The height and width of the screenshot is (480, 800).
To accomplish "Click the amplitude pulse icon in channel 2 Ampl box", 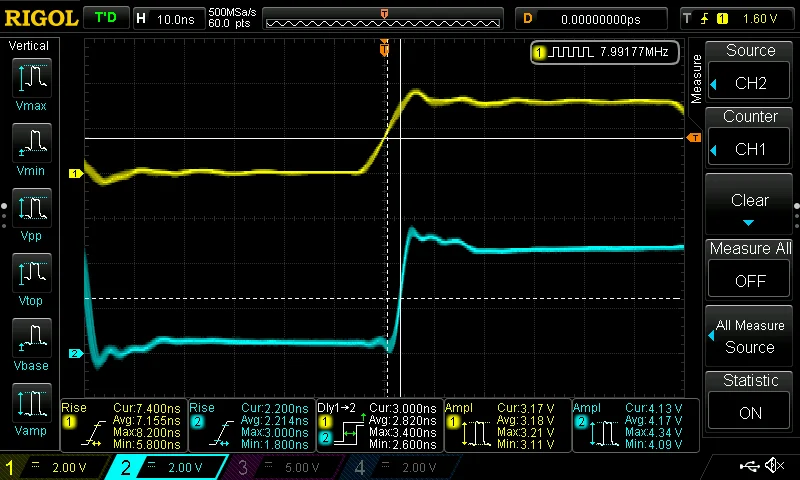I will (x=605, y=434).
